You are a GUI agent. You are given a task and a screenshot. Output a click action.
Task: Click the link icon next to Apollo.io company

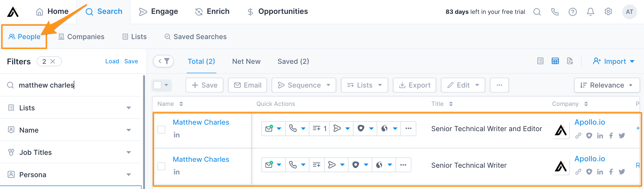(578, 136)
